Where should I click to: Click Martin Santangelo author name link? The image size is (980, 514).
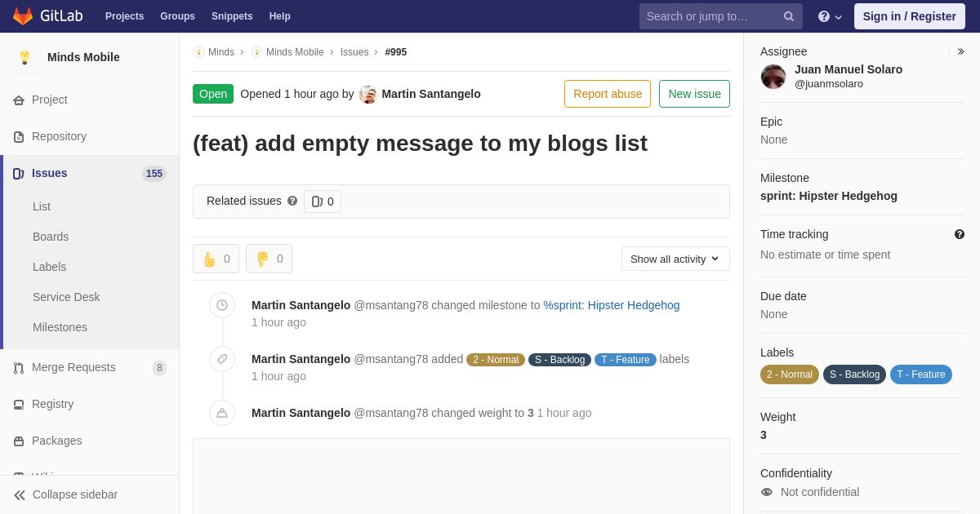coord(431,94)
